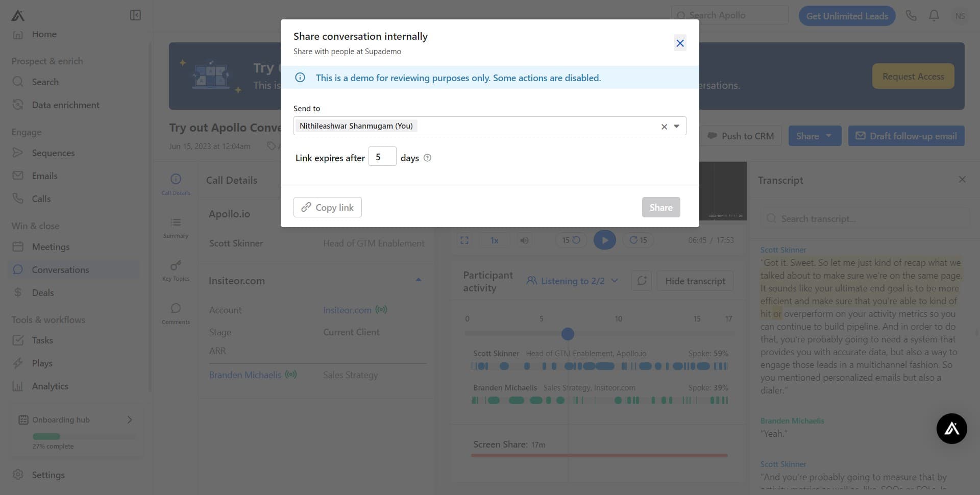Screen dimensions: 980x495
Task: Click the Copy link button
Action: click(x=327, y=207)
